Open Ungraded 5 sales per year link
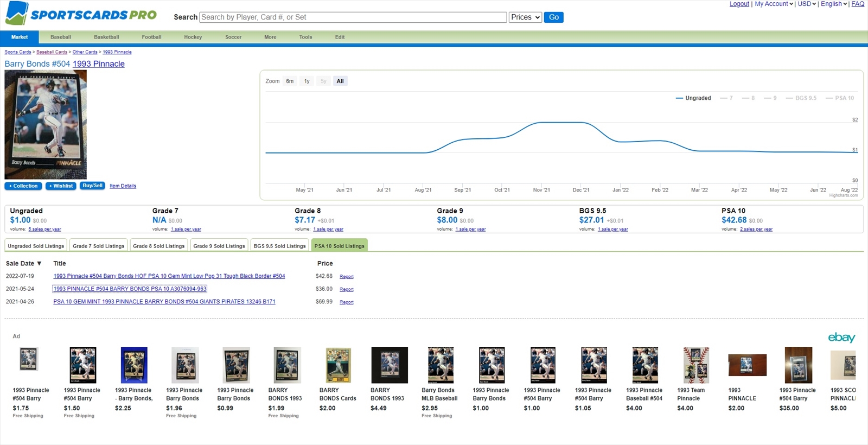This screenshot has height=445, width=868. (45, 230)
